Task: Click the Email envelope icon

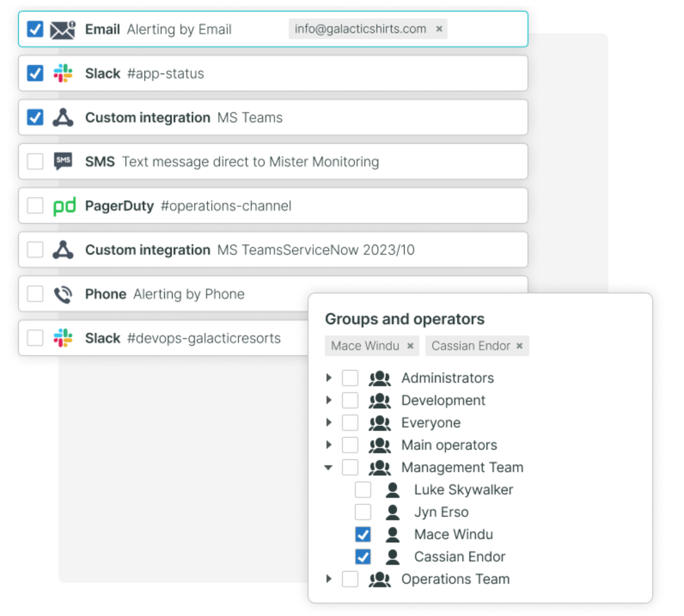Action: click(63, 30)
